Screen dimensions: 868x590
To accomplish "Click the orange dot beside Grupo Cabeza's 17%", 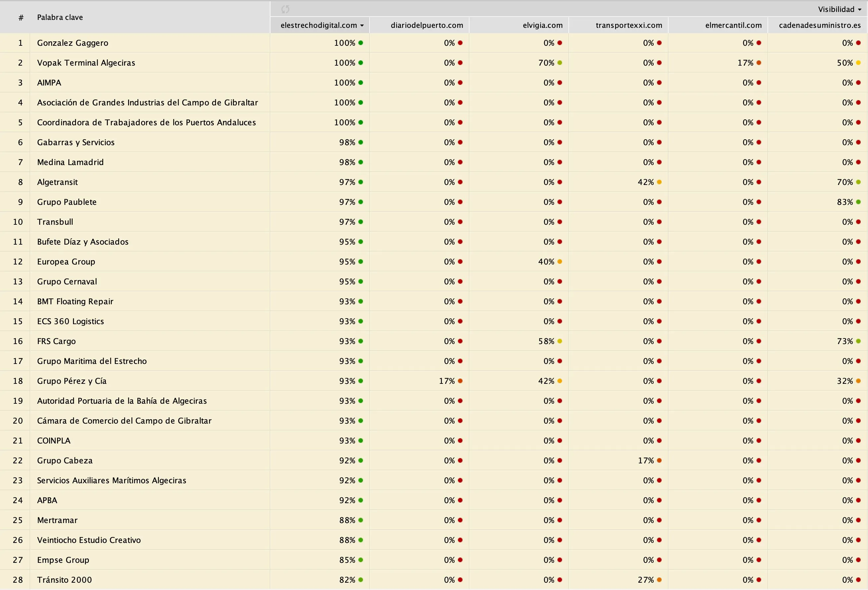I will coord(659,460).
